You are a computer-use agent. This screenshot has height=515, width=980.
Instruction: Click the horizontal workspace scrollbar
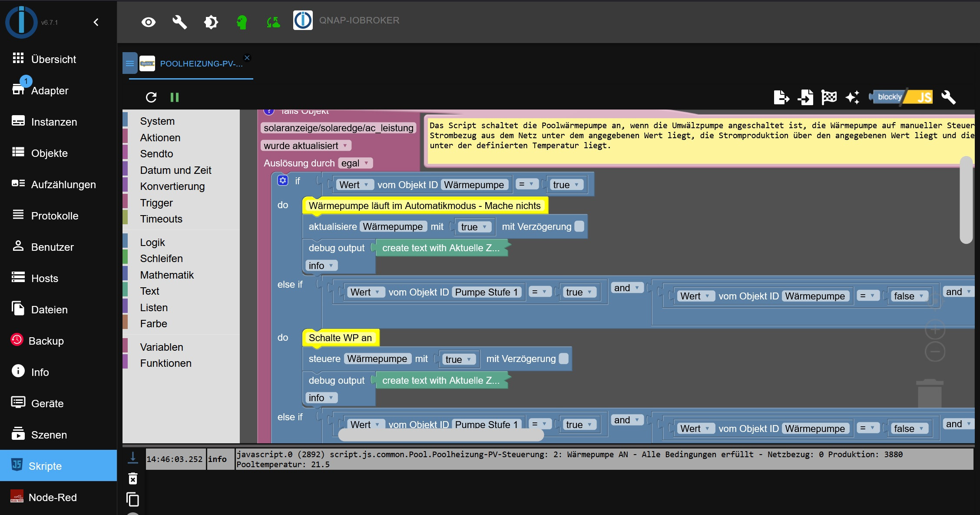click(440, 435)
